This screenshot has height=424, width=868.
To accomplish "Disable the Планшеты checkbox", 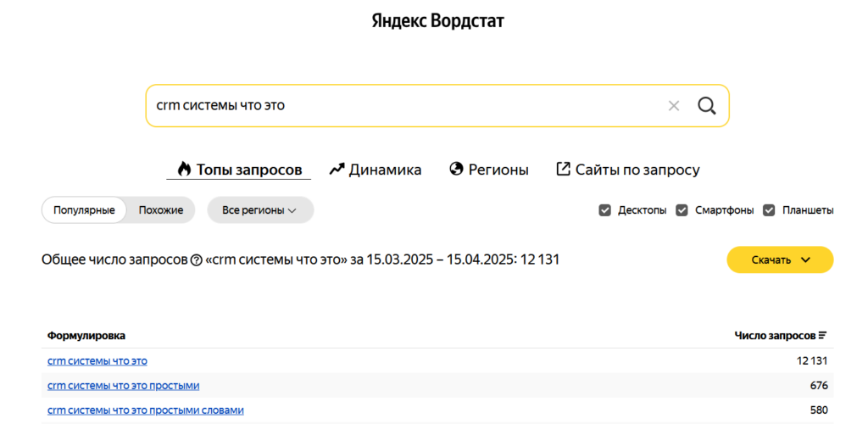I will (x=770, y=210).
